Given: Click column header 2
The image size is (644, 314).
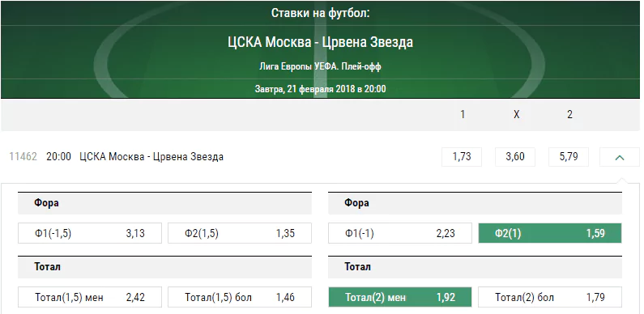Looking at the screenshot, I should pos(569,115).
